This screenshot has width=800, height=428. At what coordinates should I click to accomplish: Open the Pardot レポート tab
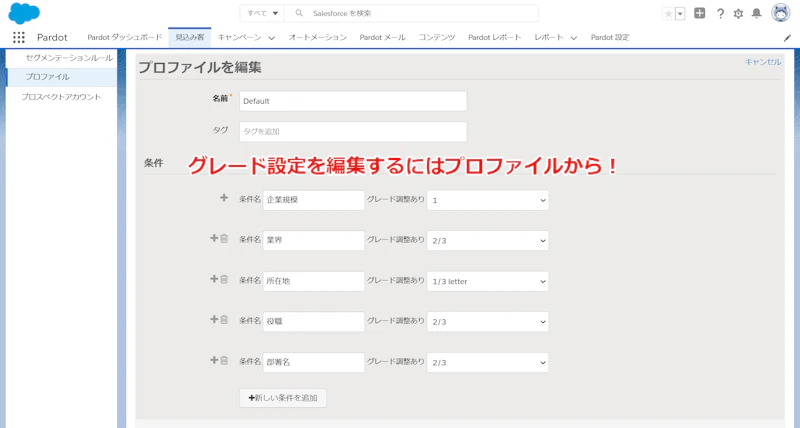(494, 37)
